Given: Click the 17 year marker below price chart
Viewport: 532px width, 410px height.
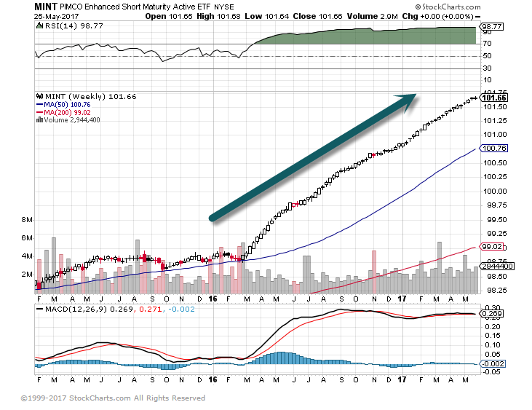Looking at the screenshot, I should (x=402, y=299).
